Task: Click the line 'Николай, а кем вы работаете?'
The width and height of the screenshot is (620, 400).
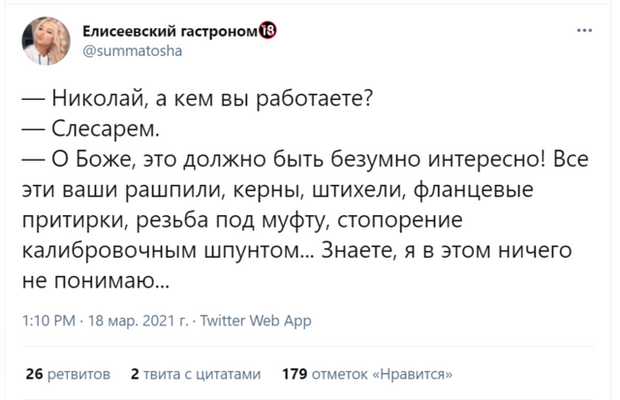Action: (x=212, y=99)
